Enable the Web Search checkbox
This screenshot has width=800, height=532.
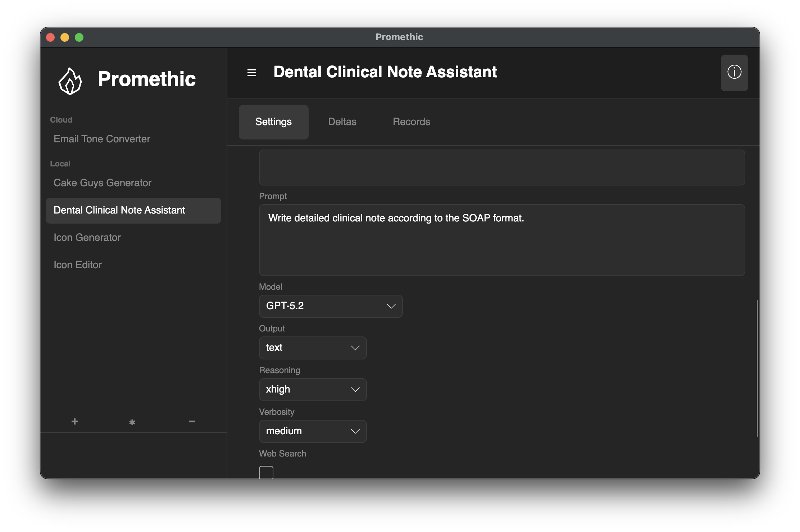tap(266, 472)
